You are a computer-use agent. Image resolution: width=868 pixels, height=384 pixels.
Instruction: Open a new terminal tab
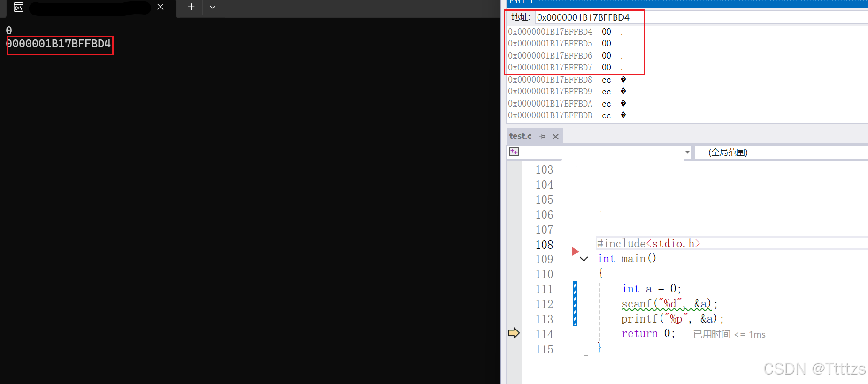[x=191, y=7]
